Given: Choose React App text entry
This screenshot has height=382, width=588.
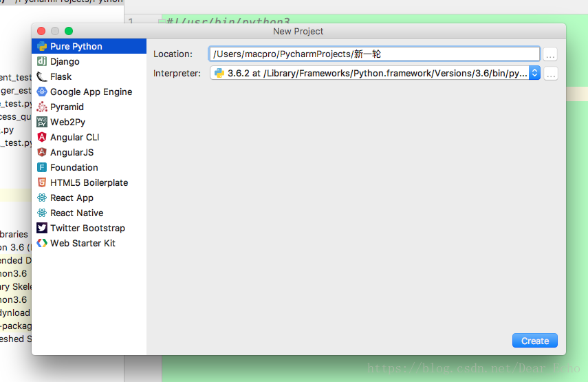Looking at the screenshot, I should pyautogui.click(x=72, y=198).
